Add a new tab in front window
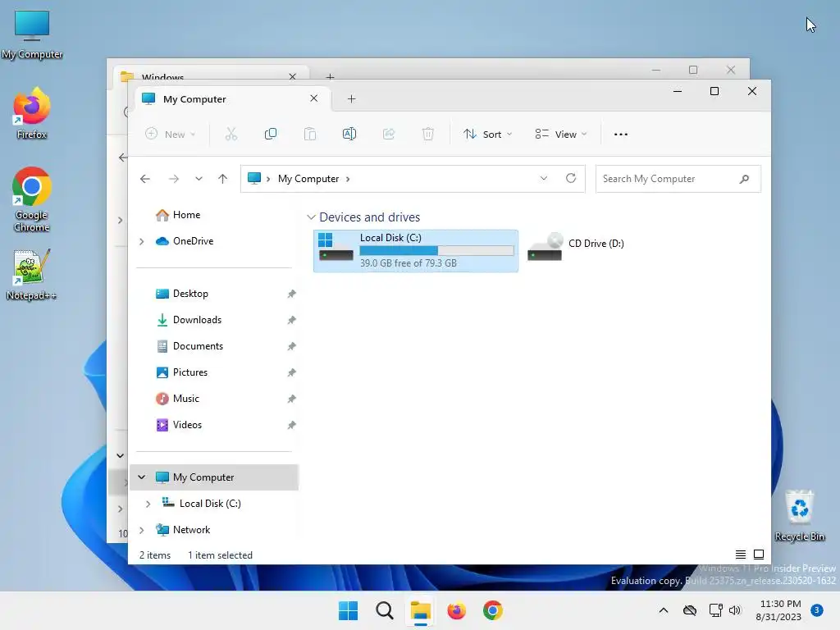 (351, 98)
